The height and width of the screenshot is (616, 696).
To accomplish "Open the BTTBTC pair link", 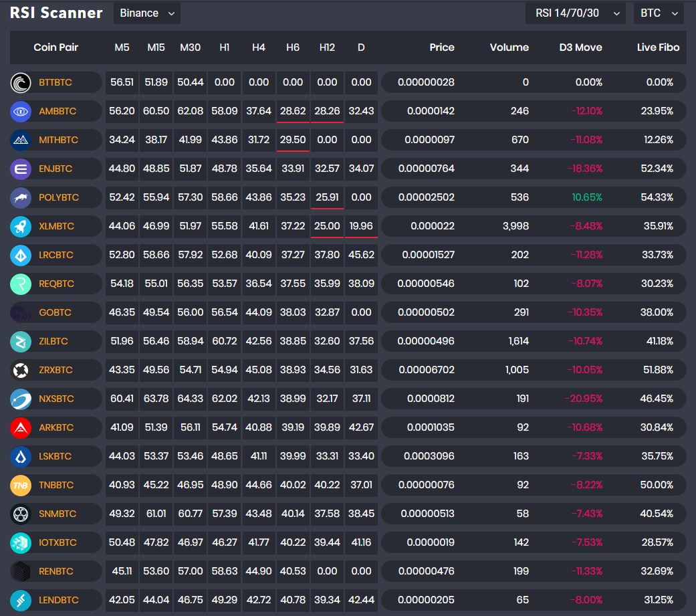I will point(55,83).
